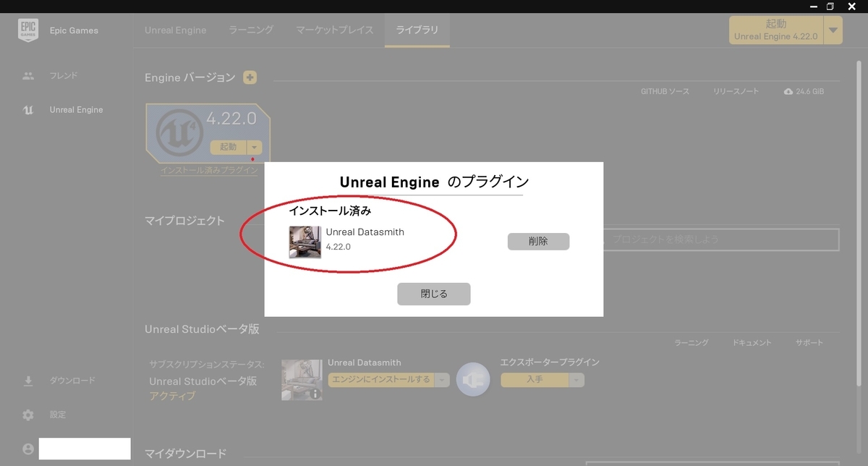The height and width of the screenshot is (466, 868).
Task: Click the cloud download icon showing 24.6 GiB
Action: coord(788,91)
